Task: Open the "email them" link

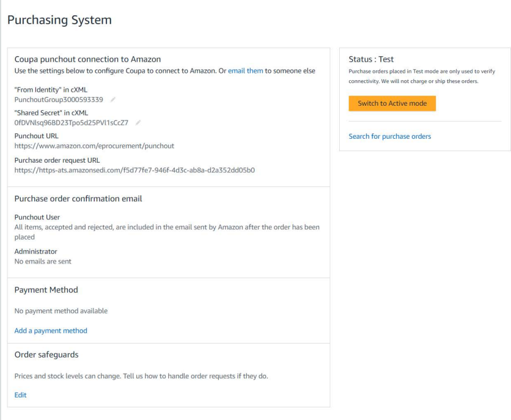Action: (245, 71)
